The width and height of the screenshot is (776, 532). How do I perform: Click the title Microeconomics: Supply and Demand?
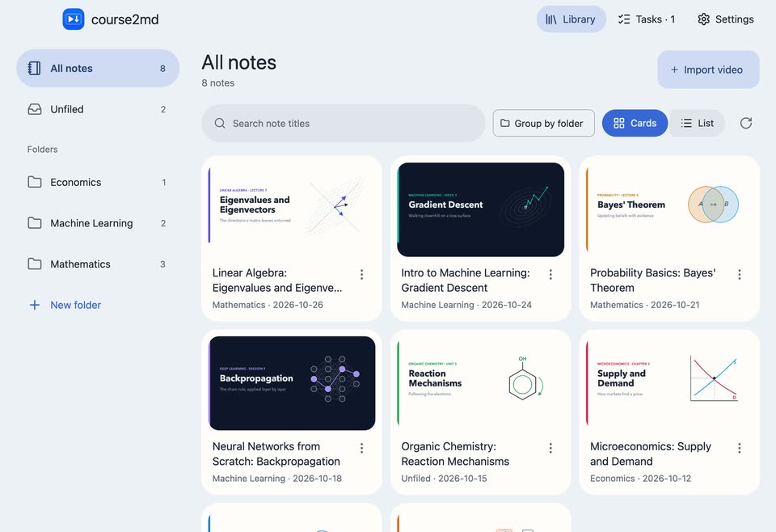651,454
